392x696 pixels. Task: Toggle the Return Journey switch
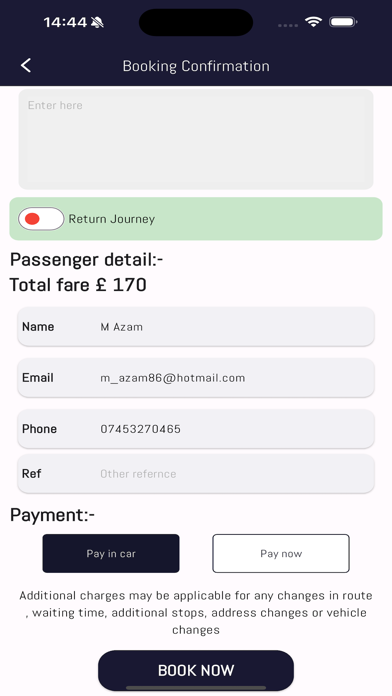(41, 219)
